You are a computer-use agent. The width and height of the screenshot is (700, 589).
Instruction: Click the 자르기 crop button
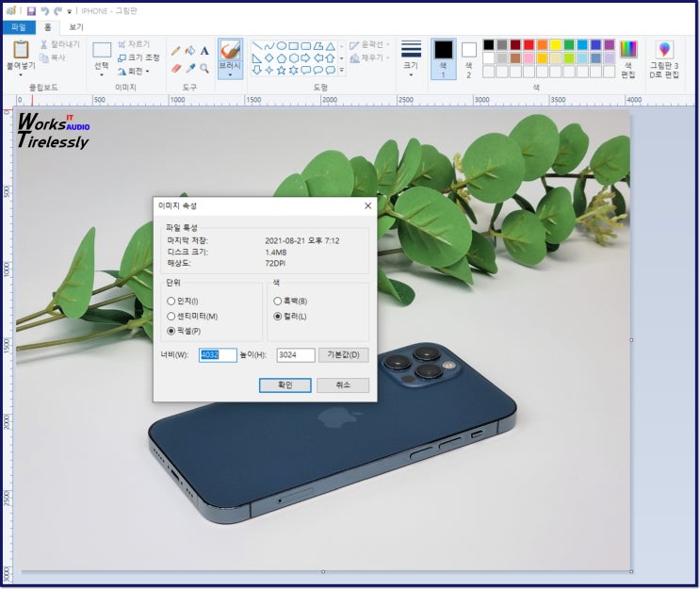[134, 44]
